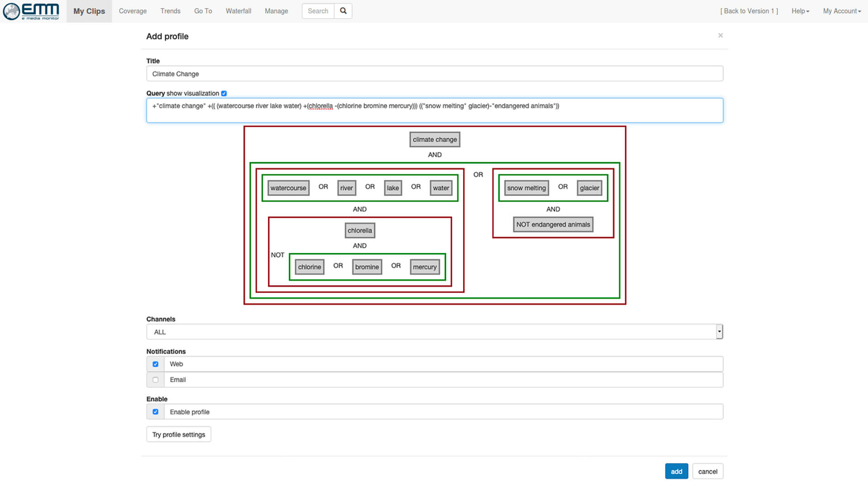Click the EMM media monitor logo
This screenshot has height=488, width=868.
point(31,11)
